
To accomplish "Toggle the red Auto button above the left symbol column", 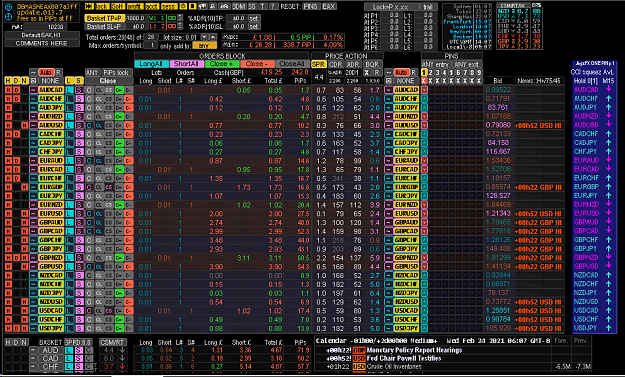I will [46, 73].
